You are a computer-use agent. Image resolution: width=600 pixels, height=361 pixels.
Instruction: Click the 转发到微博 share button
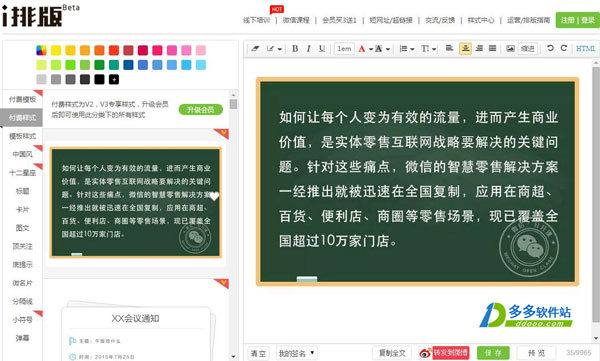[x=444, y=353]
